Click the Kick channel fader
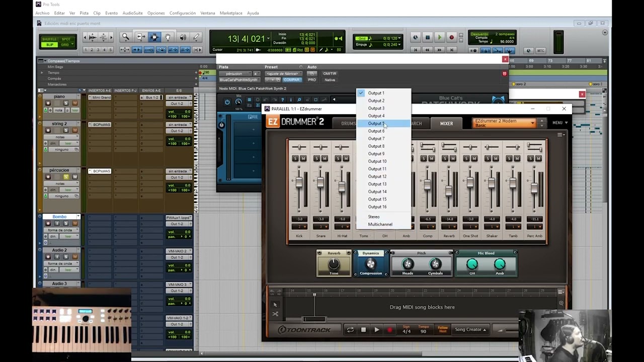644x362 pixels. [299, 183]
